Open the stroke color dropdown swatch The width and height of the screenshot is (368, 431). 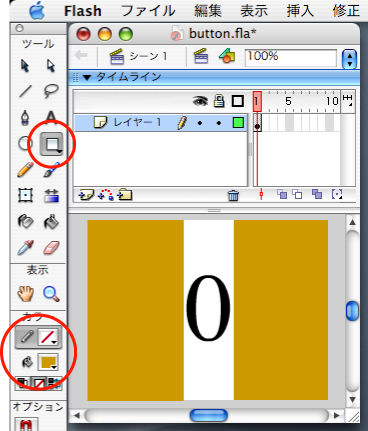tap(48, 337)
